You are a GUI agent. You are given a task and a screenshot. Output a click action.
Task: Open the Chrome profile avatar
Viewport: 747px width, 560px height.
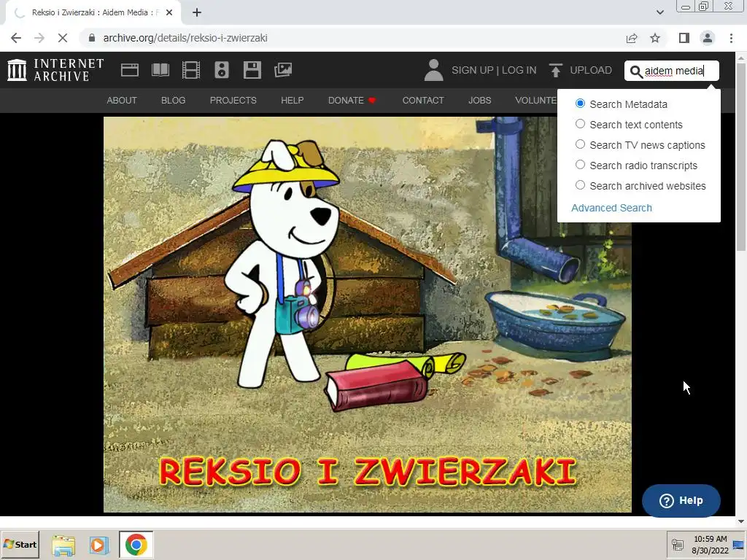(x=708, y=38)
